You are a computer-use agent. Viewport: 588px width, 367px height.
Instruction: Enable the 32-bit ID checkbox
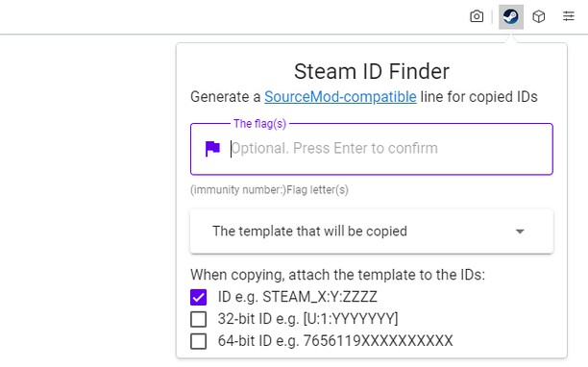[x=198, y=319]
